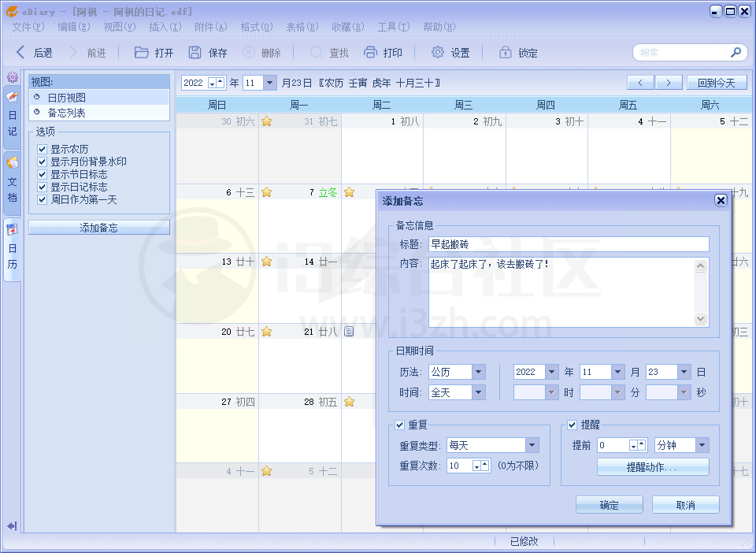The width and height of the screenshot is (756, 553).
Task: Click the star marker on October 30
Action: click(x=267, y=121)
